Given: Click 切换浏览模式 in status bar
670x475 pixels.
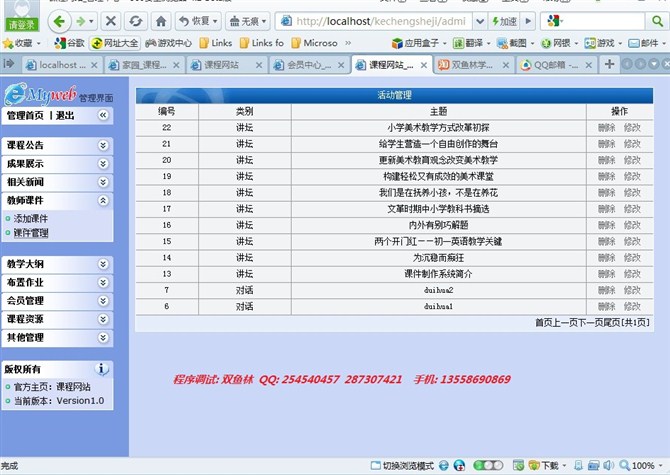Looking at the screenshot, I should point(402,466).
